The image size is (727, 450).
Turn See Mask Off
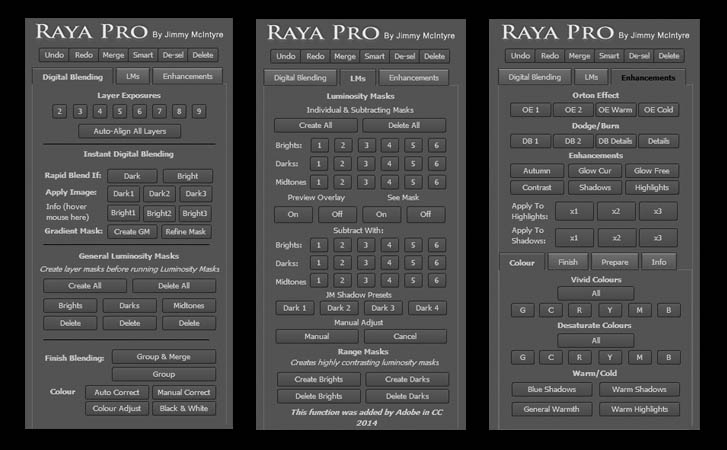[x=426, y=215]
